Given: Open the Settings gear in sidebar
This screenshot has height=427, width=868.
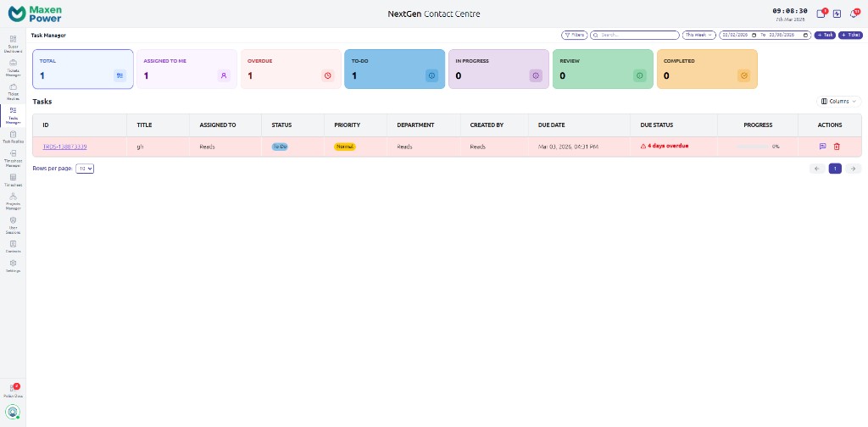Looking at the screenshot, I should (x=13, y=263).
